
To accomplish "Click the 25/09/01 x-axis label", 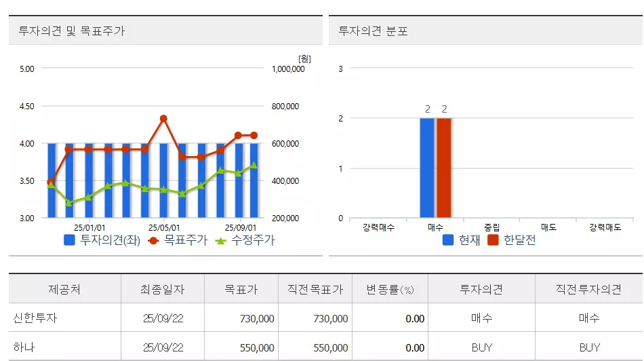I will (241, 227).
